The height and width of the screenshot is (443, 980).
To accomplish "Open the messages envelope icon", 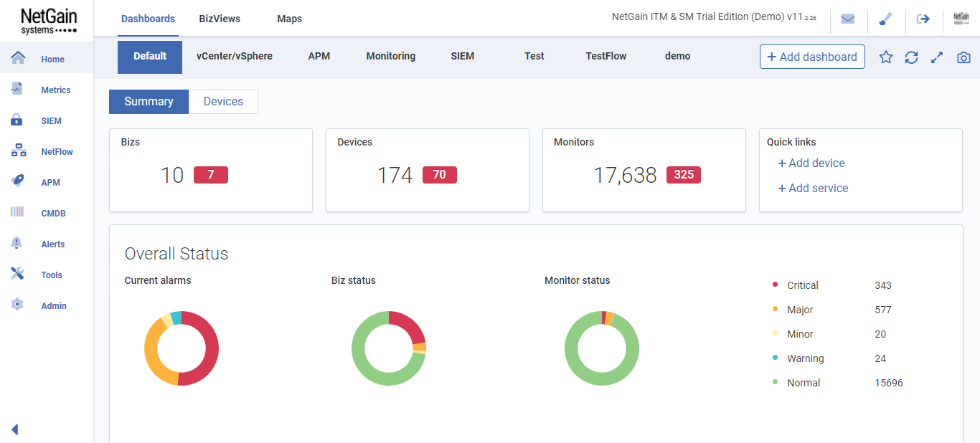I will [848, 19].
